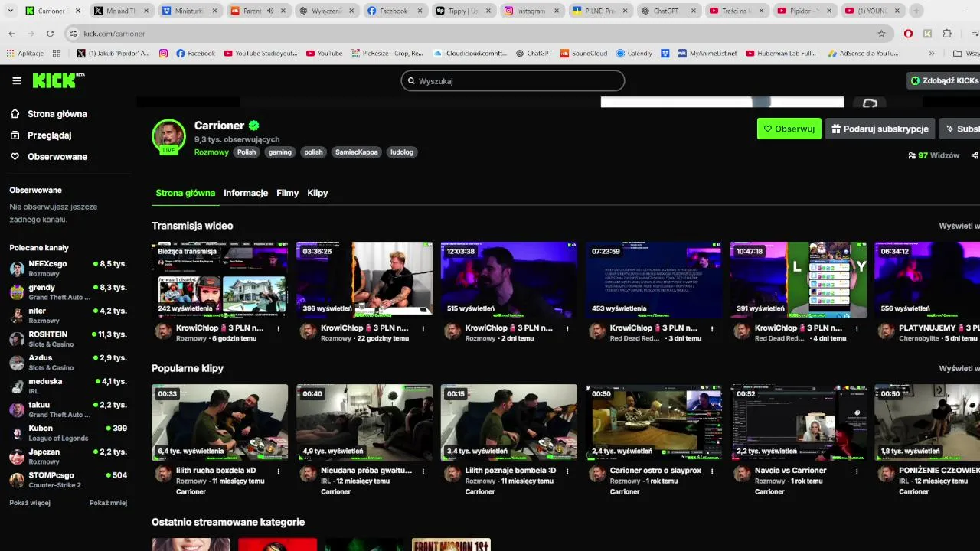This screenshot has width=980, height=551.
Task: Open options for Lilith poznaje bombela clip
Action: (567, 471)
